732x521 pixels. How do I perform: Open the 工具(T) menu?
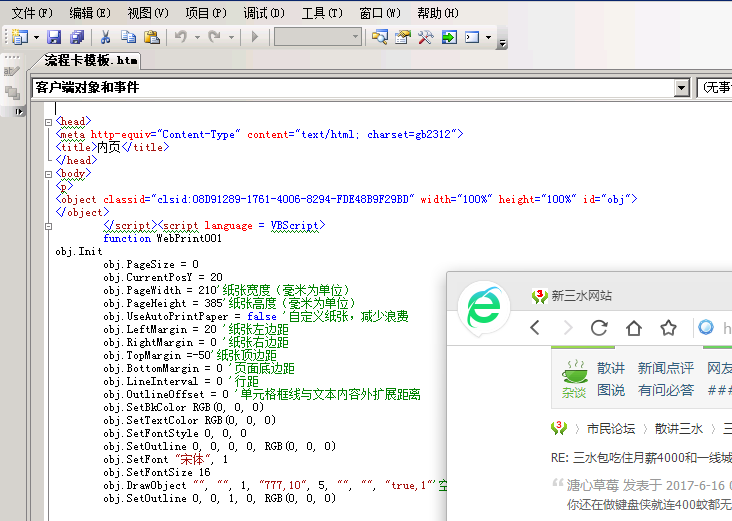tap(322, 13)
